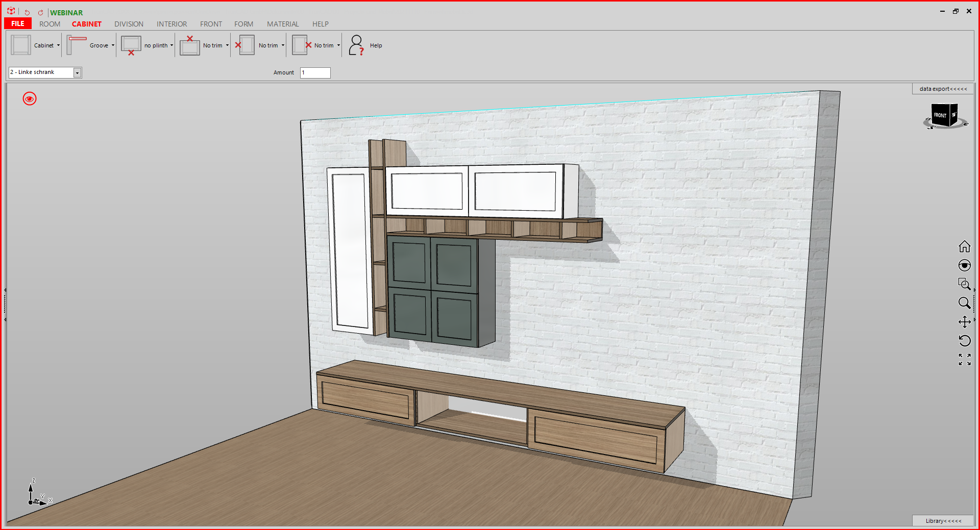The image size is (980, 530).
Task: Switch to the INTERIOR tab
Action: coord(171,24)
